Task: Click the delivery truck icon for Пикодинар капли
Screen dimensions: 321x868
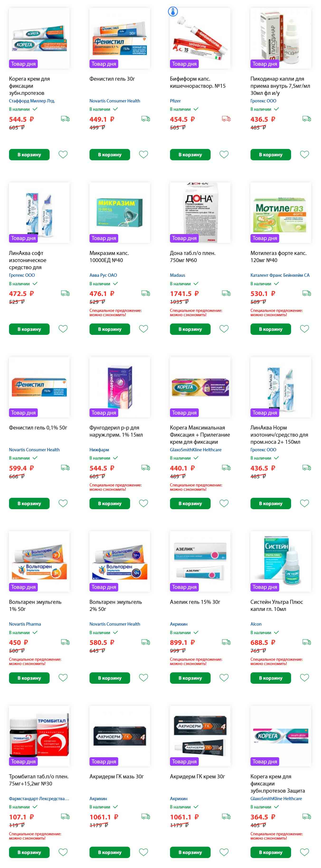Action: (x=307, y=119)
